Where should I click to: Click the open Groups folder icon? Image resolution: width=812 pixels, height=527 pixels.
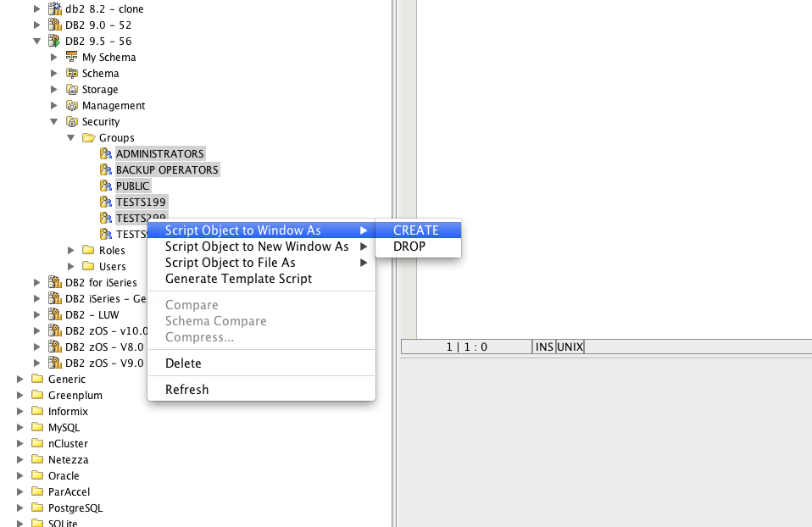pyautogui.click(x=89, y=137)
